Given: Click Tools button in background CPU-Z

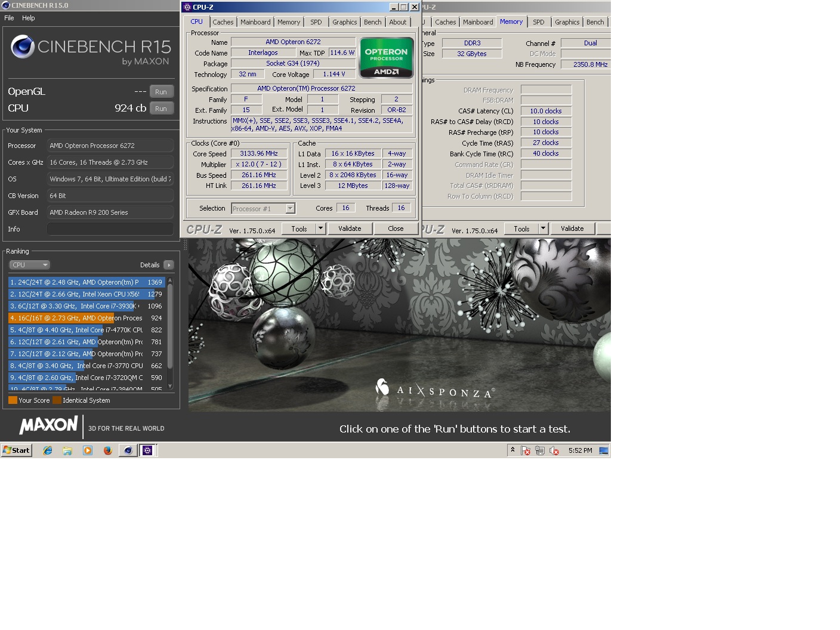Looking at the screenshot, I should [521, 228].
